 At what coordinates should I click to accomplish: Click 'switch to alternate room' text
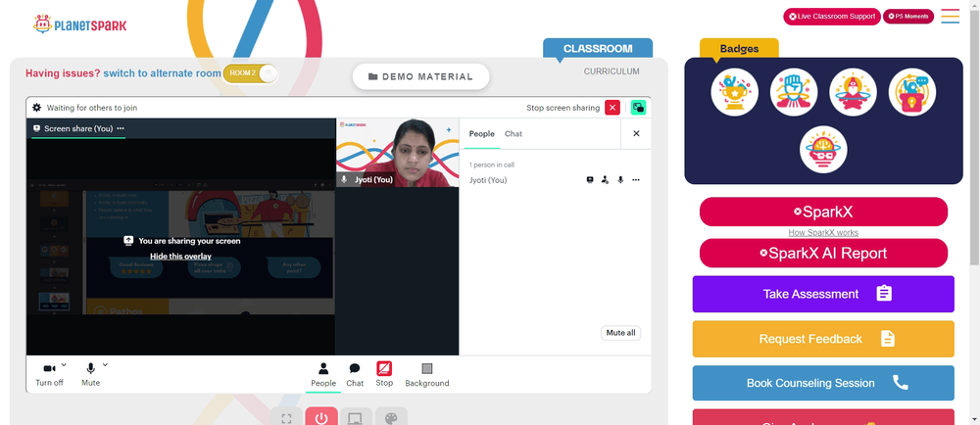point(162,73)
